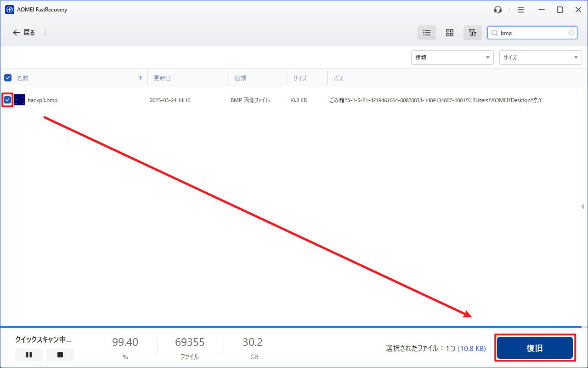Sort by the 名前 column header

[23, 78]
